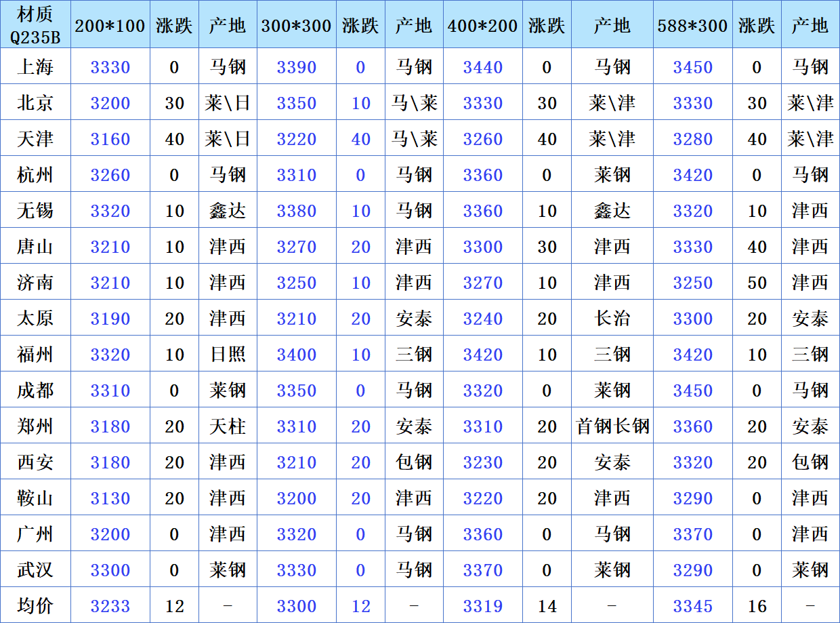
Task: Select 济南 588*300 change value 50
Action: [x=757, y=283]
